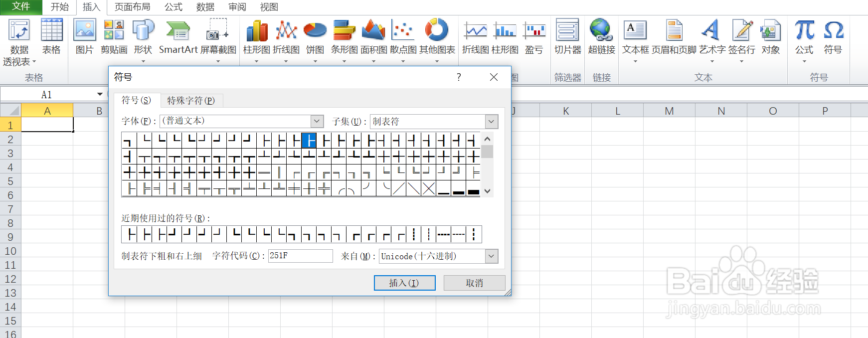
Task: Switch to the Review (审阅) tab
Action: [237, 7]
